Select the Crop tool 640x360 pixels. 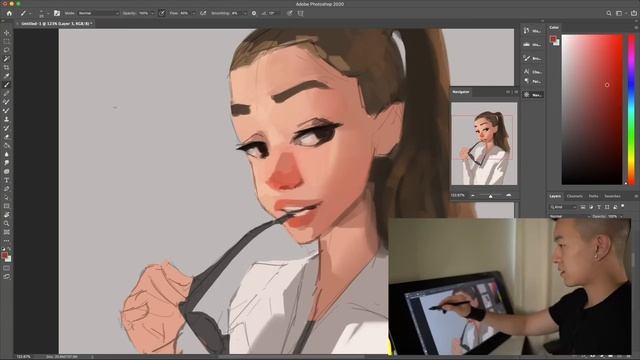pyautogui.click(x=7, y=68)
